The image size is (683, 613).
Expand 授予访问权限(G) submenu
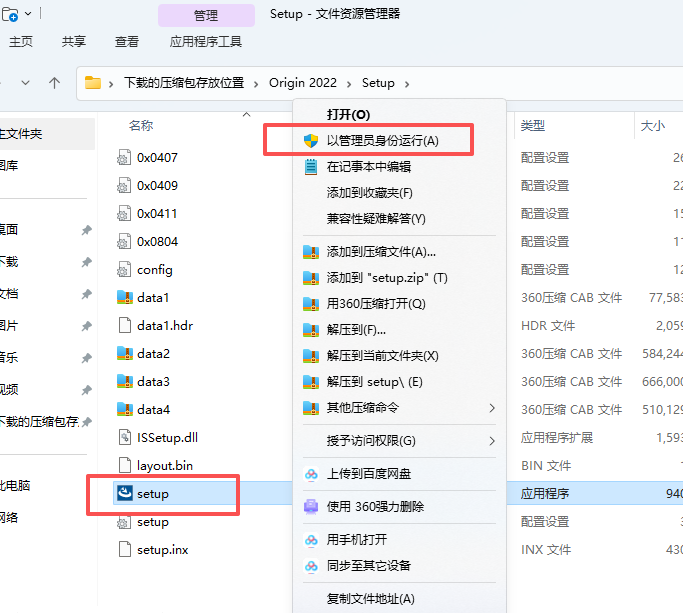pos(492,441)
